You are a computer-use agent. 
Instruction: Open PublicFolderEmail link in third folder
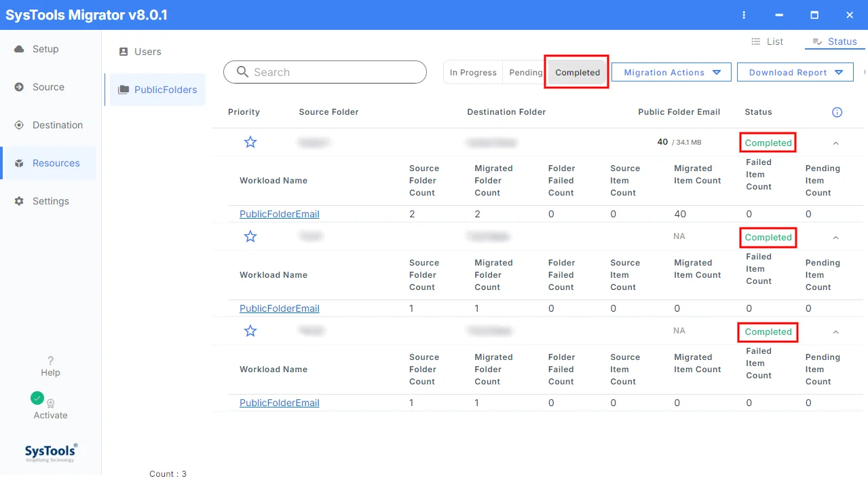pos(280,403)
